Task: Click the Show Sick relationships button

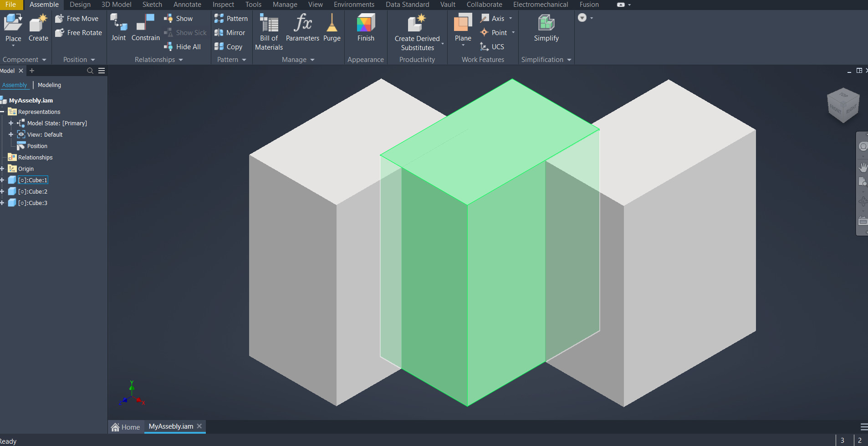Action: (185, 33)
